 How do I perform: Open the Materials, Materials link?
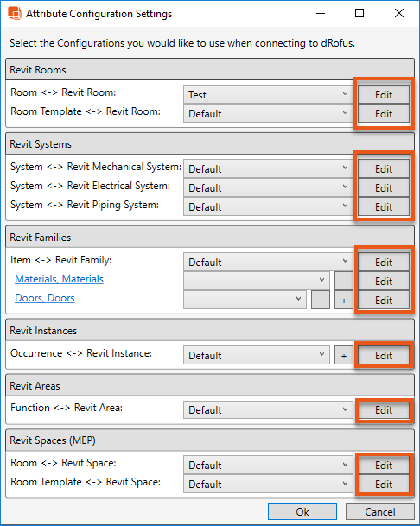tap(59, 279)
